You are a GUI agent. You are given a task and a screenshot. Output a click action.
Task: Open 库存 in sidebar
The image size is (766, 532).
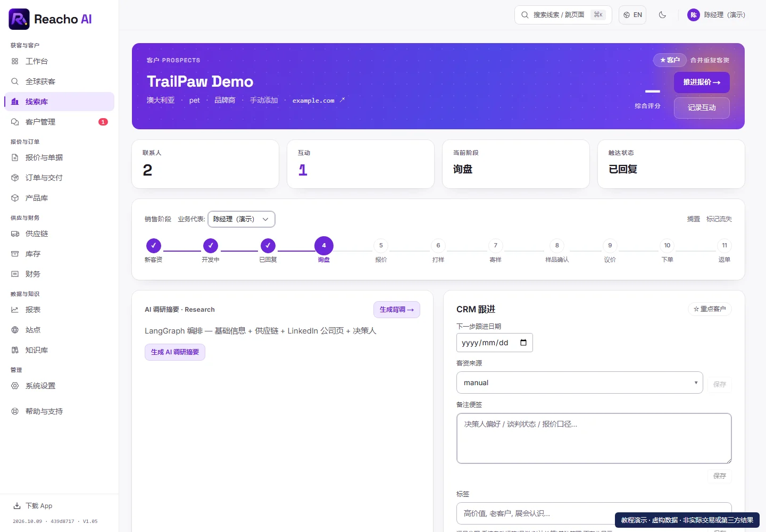click(x=59, y=254)
